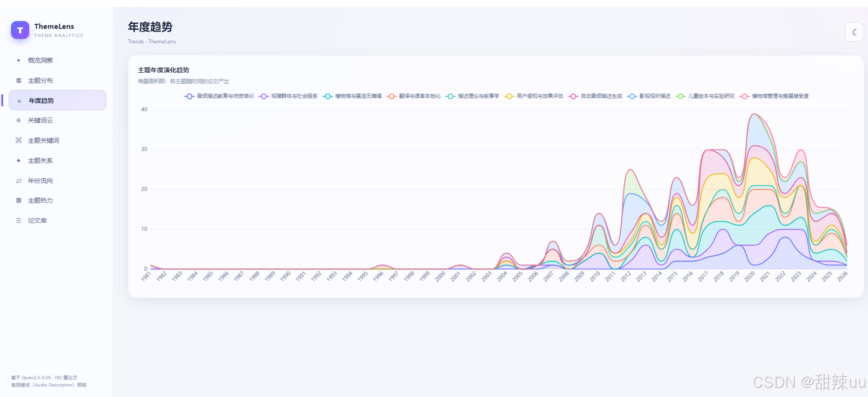Viewport: 868px width, 397px height.
Task: Click the 2017 x-axis year label
Action: click(x=703, y=276)
